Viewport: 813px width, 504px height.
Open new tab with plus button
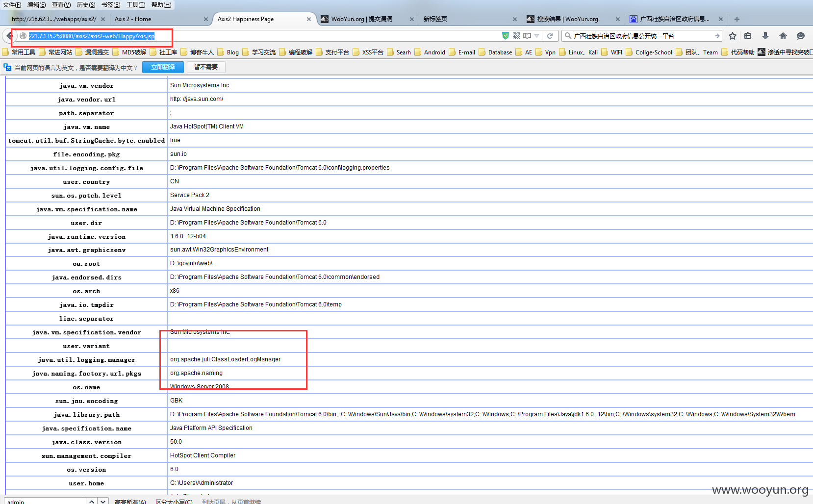pos(737,19)
